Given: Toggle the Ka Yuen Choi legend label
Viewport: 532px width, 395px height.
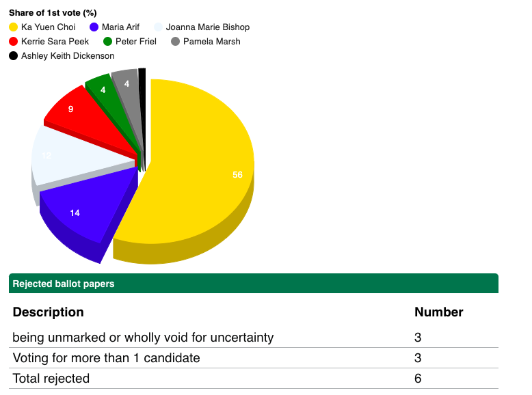Looking at the screenshot, I should point(48,27).
